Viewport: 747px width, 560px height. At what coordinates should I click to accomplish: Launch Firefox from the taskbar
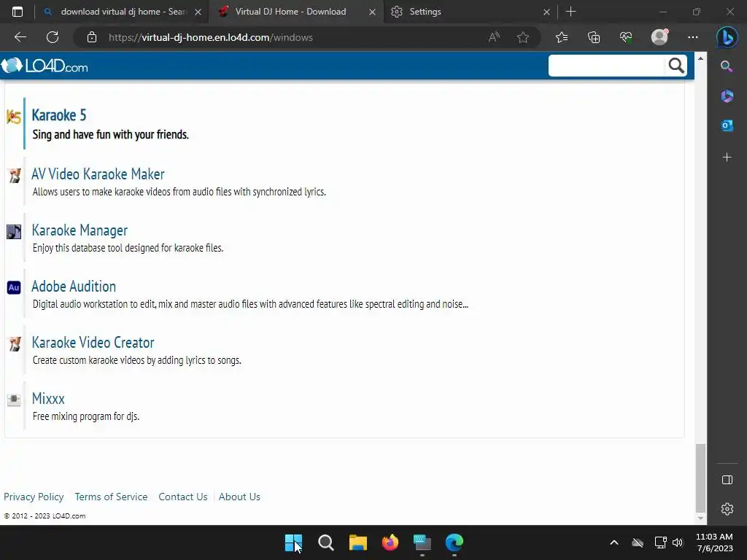390,542
